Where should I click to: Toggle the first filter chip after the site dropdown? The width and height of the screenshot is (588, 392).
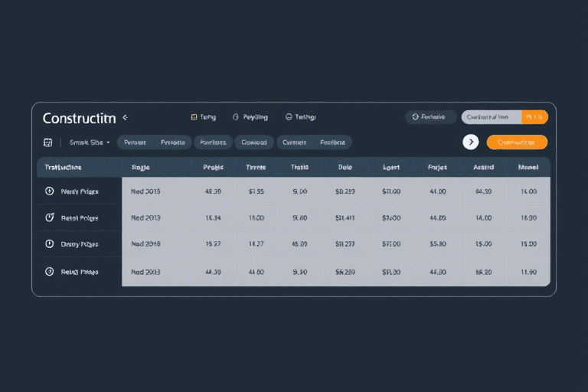(135, 142)
